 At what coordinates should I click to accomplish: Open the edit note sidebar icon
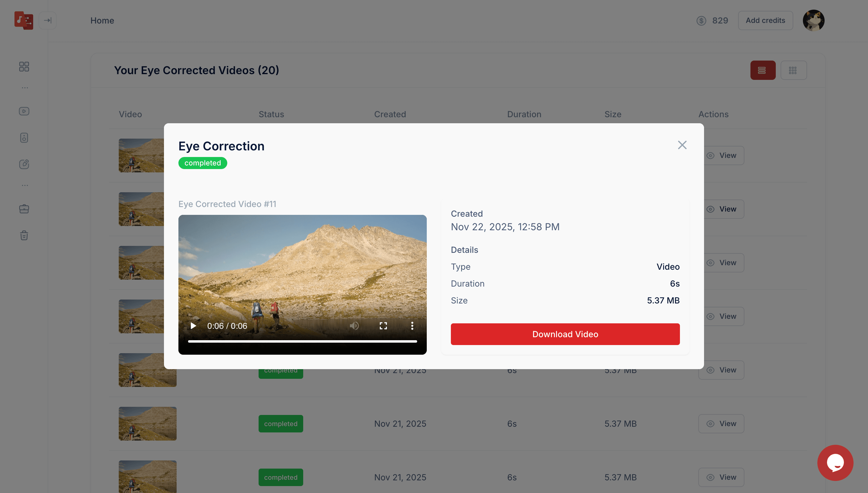(24, 164)
